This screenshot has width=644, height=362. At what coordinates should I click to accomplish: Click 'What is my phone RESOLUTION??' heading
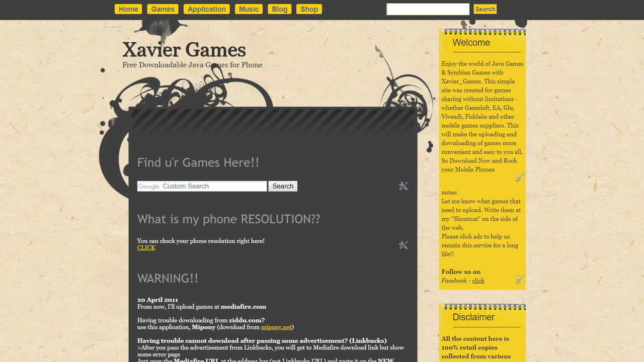(x=228, y=219)
